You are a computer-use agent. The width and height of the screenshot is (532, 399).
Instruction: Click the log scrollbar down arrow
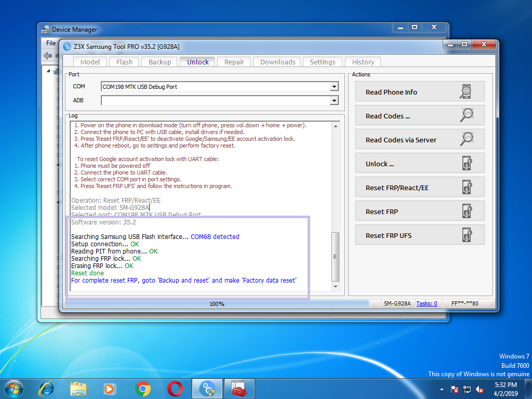click(336, 287)
